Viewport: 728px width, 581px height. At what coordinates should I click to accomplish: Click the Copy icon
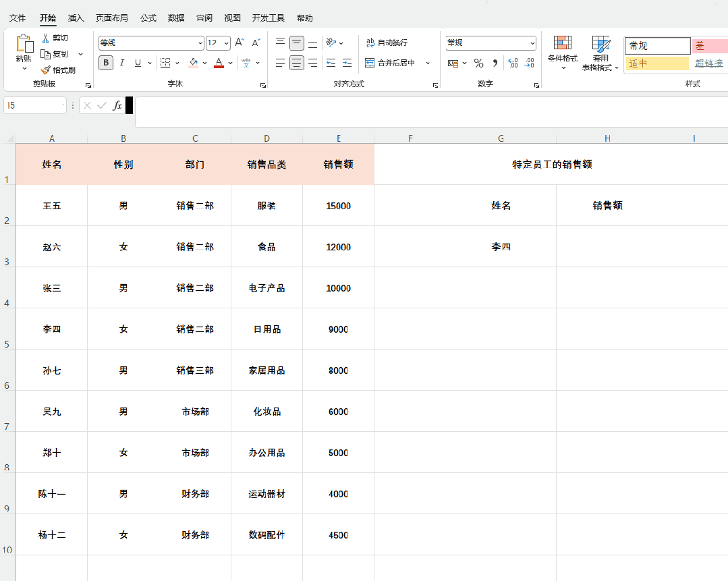pyautogui.click(x=45, y=55)
